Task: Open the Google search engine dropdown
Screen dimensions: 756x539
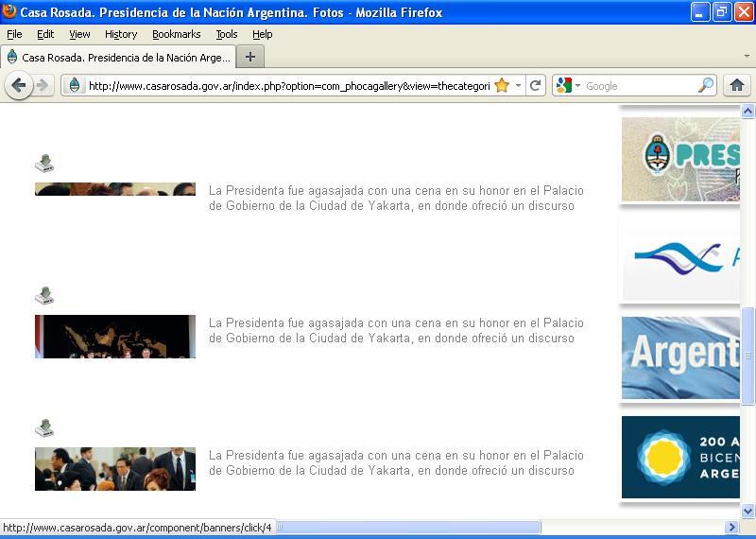Action: pos(569,85)
